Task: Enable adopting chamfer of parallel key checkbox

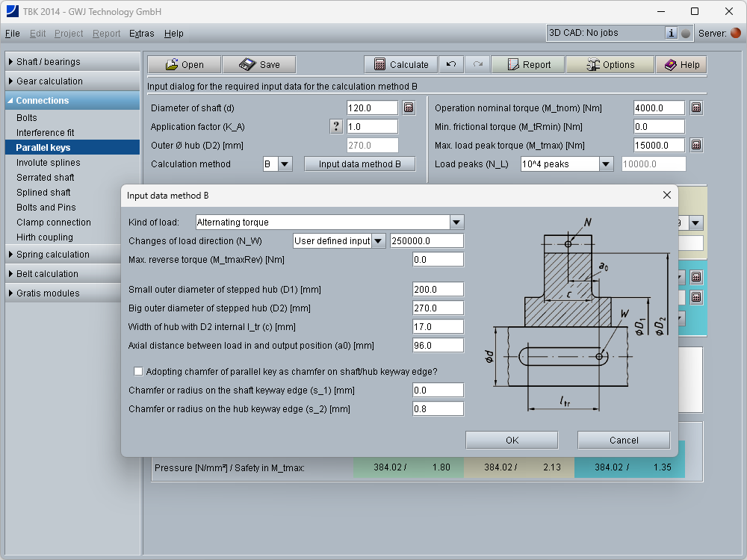Action: tap(138, 371)
